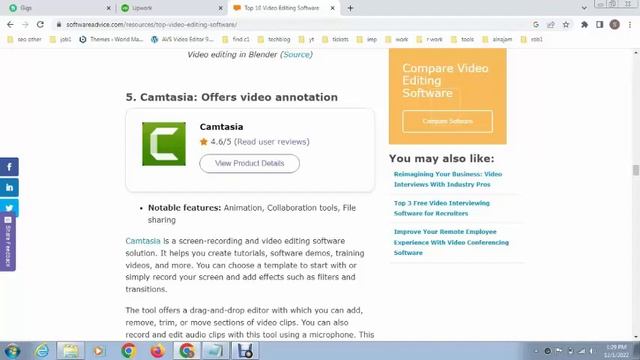The width and height of the screenshot is (640, 360).
Task: Close the Top 10 Video Editing Software tab
Action: (x=332, y=8)
